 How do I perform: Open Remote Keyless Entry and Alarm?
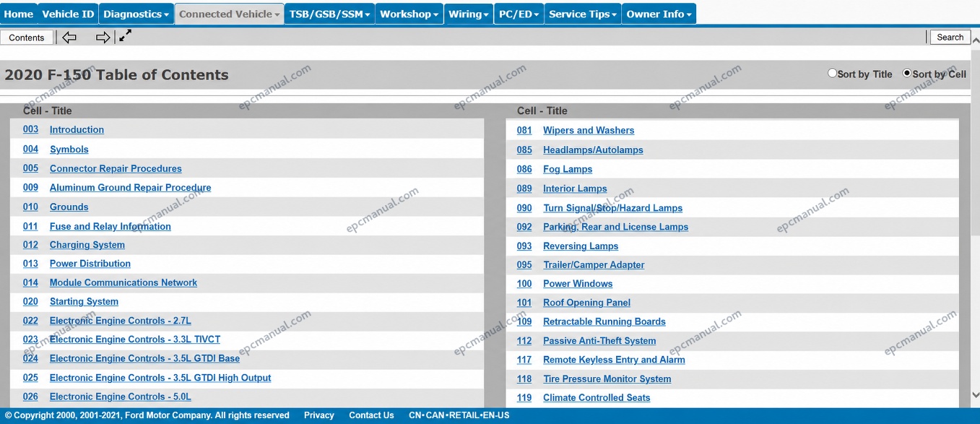click(614, 360)
